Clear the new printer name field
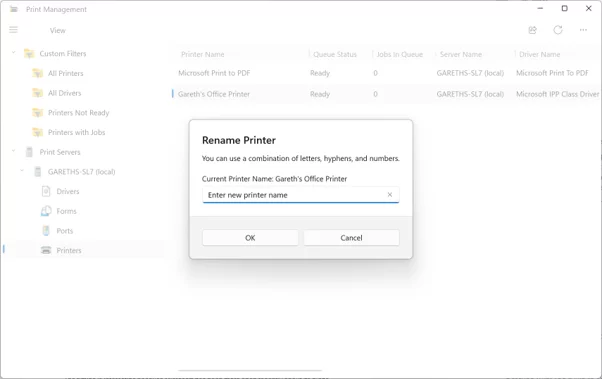This screenshot has height=379, width=602. (x=390, y=195)
